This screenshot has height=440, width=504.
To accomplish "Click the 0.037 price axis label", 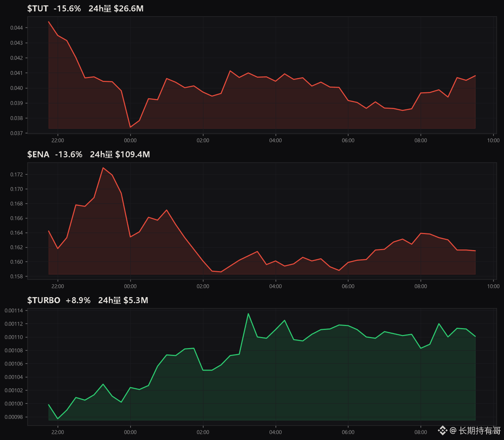I will pos(16,133).
